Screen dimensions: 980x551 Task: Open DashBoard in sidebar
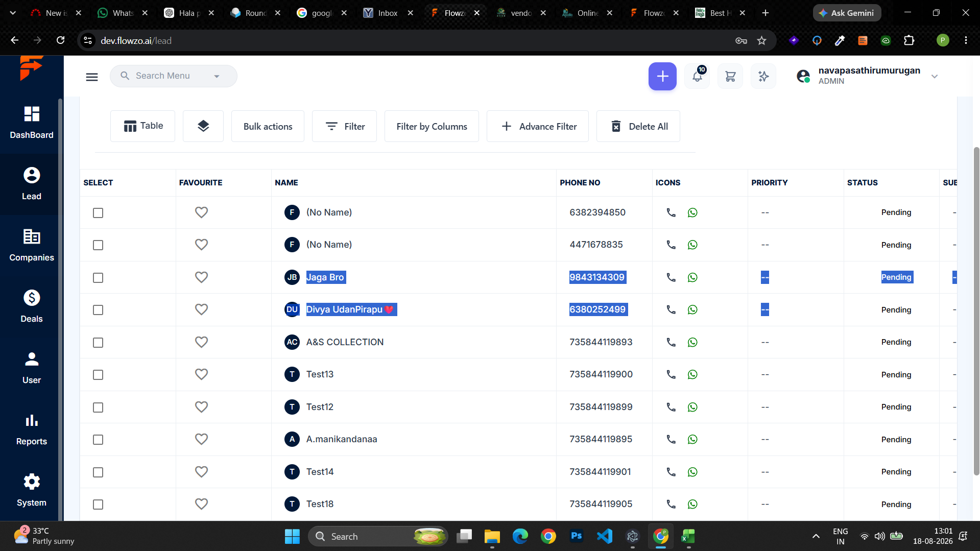[x=31, y=123]
